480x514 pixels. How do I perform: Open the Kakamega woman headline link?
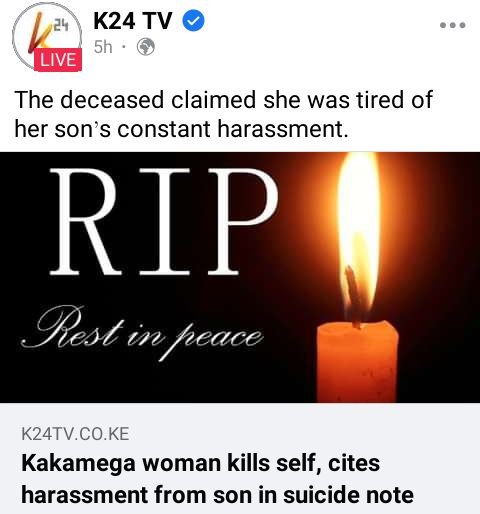[217, 479]
